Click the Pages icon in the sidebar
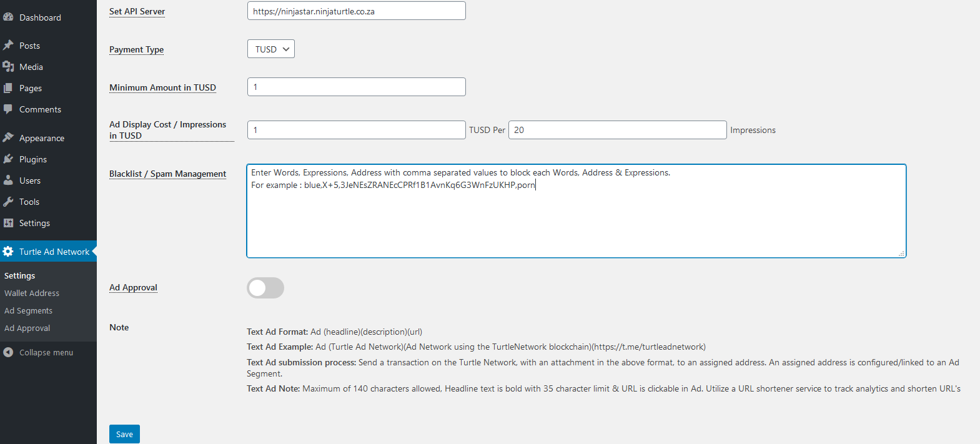The height and width of the screenshot is (444, 980). (x=8, y=88)
